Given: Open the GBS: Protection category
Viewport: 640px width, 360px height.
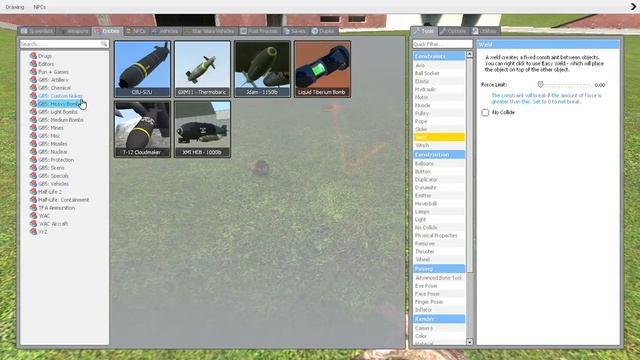Looking at the screenshot, I should tap(56, 160).
